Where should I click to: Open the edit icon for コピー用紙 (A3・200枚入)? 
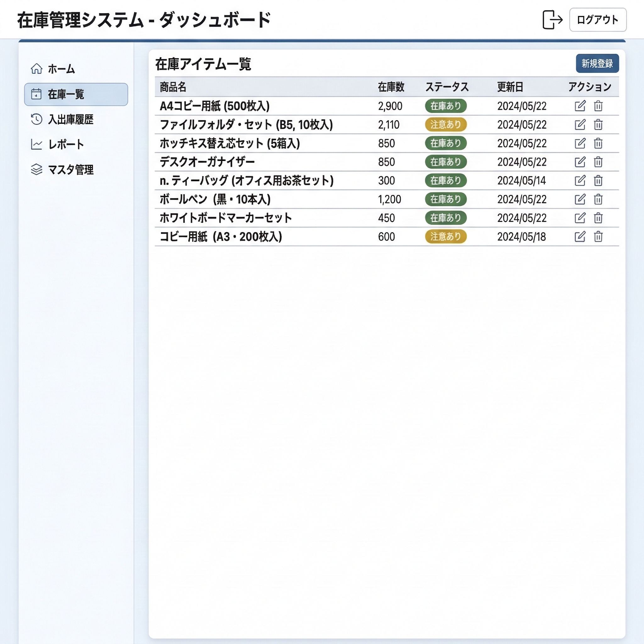[580, 237]
